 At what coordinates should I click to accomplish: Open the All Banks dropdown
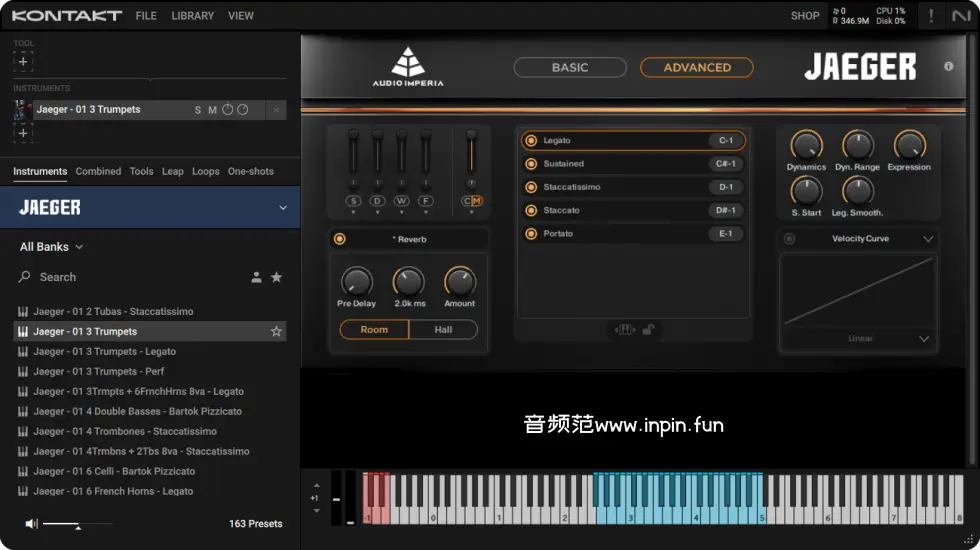click(51, 247)
